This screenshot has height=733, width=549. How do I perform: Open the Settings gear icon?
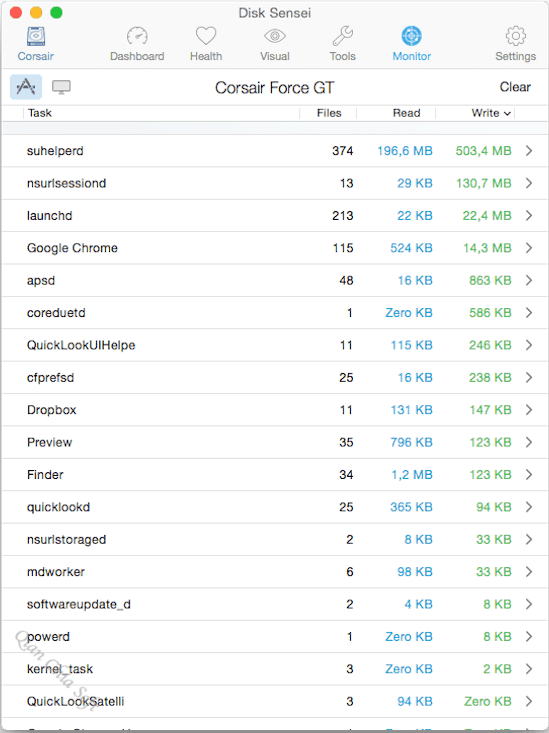pyautogui.click(x=515, y=36)
